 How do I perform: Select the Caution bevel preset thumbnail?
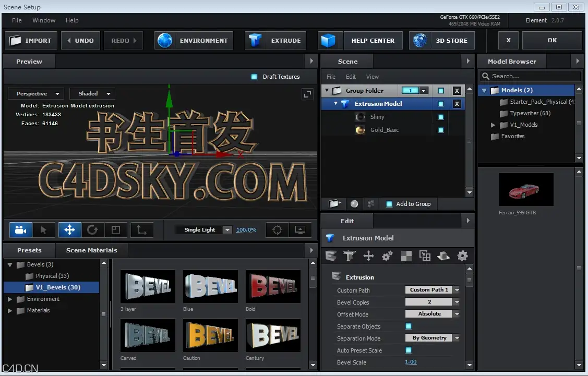(x=210, y=335)
